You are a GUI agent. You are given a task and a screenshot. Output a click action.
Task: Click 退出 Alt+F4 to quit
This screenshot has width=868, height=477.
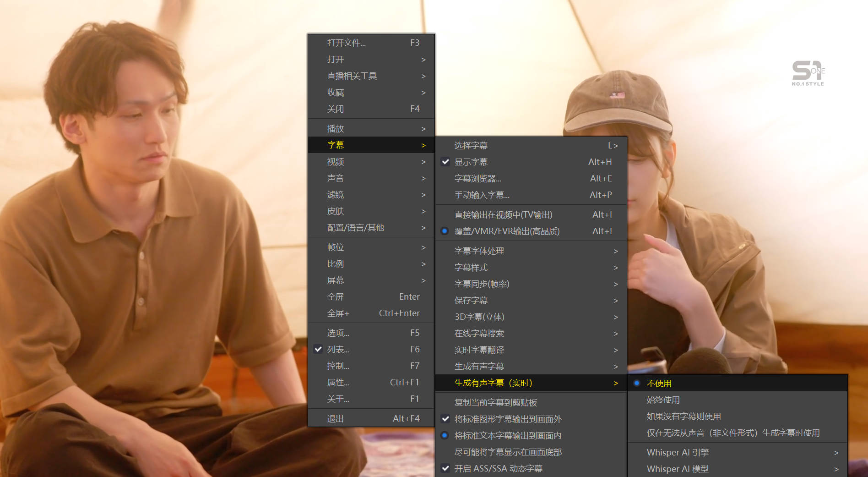tap(371, 419)
